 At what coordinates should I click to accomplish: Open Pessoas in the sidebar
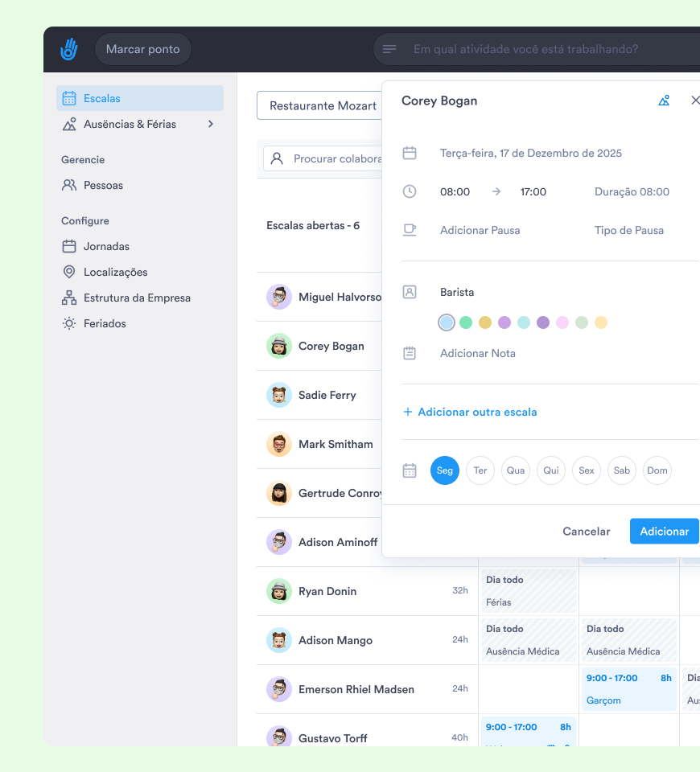click(x=103, y=185)
